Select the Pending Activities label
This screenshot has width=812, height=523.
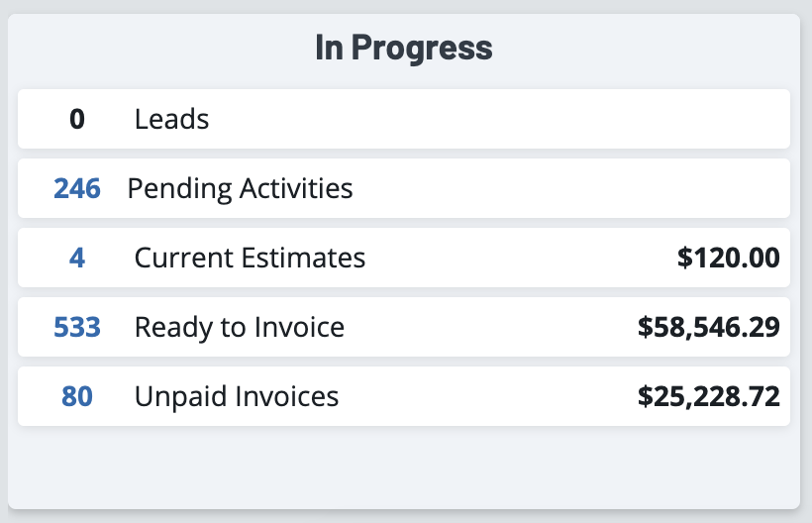[x=240, y=188]
